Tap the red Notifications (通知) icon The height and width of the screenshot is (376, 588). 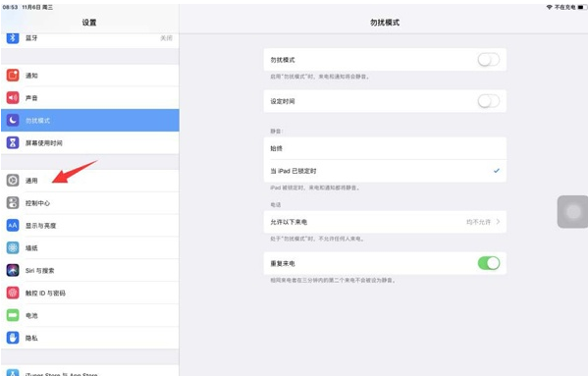pos(13,76)
